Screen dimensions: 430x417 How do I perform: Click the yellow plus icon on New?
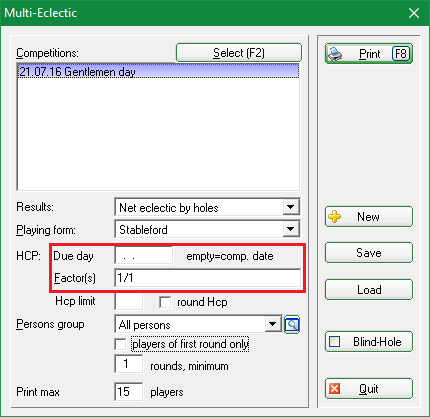click(335, 217)
